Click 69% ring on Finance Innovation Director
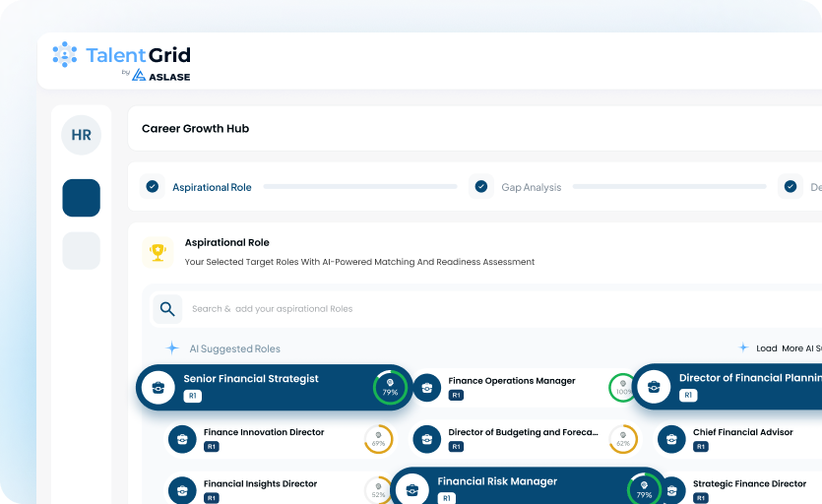 [x=378, y=439]
